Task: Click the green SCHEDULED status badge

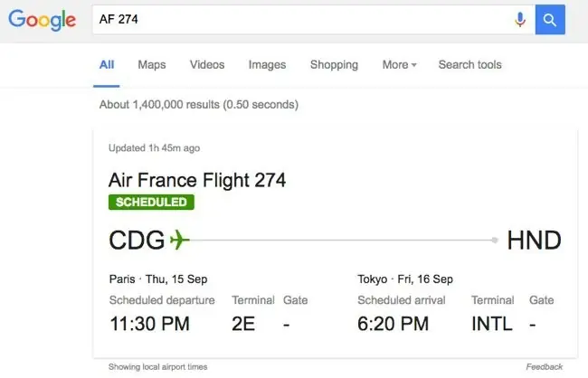Action: (151, 202)
